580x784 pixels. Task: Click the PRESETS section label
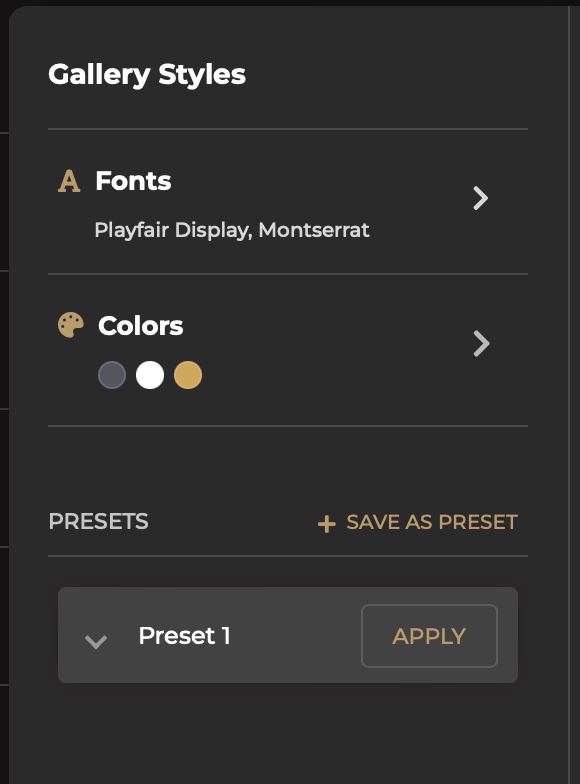(98, 522)
